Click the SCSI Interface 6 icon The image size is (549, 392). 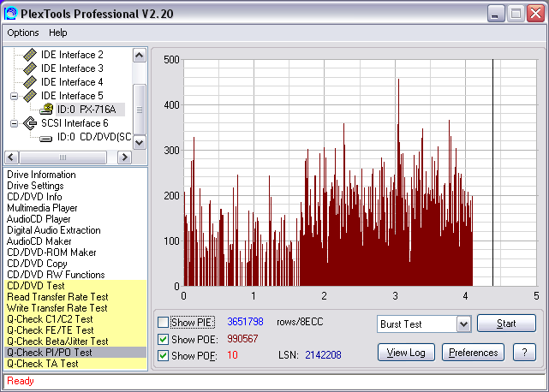pos(30,123)
